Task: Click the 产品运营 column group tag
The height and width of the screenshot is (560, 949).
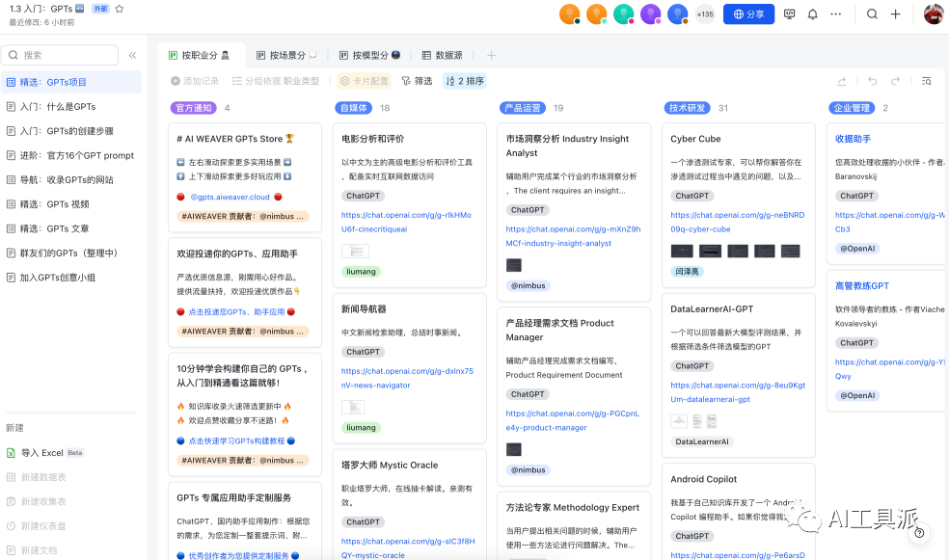Action: pyautogui.click(x=523, y=108)
